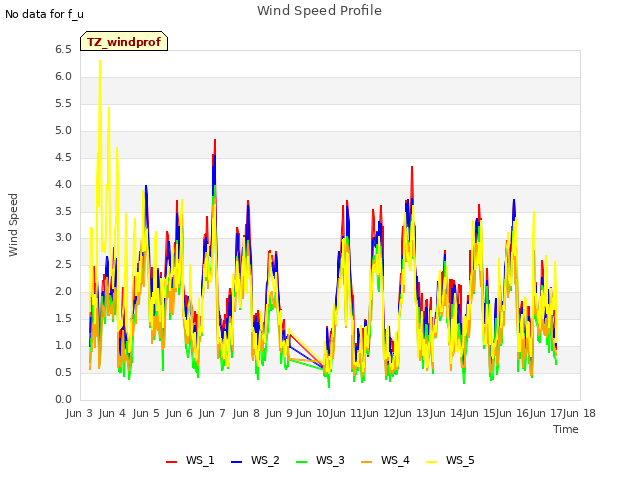Toggle the WS_3 legend entry
The image size is (640, 480).
pos(320,460)
